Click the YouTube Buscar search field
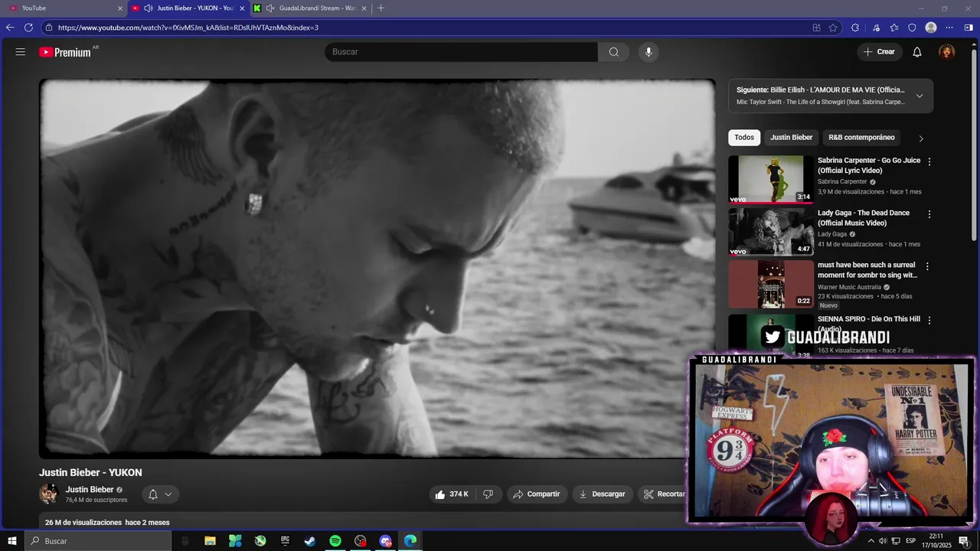Image resolution: width=980 pixels, height=551 pixels. 461,52
